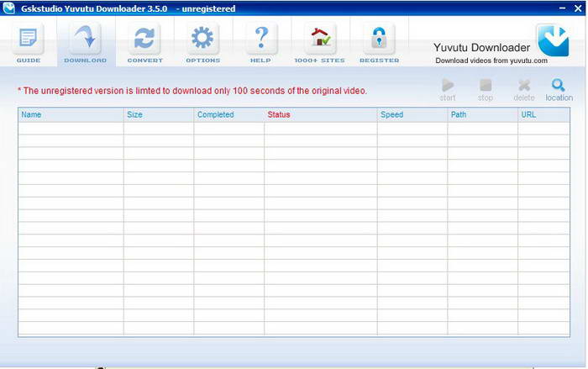Sort by Speed column header
Screen dimensions: 588x369
pyautogui.click(x=412, y=115)
